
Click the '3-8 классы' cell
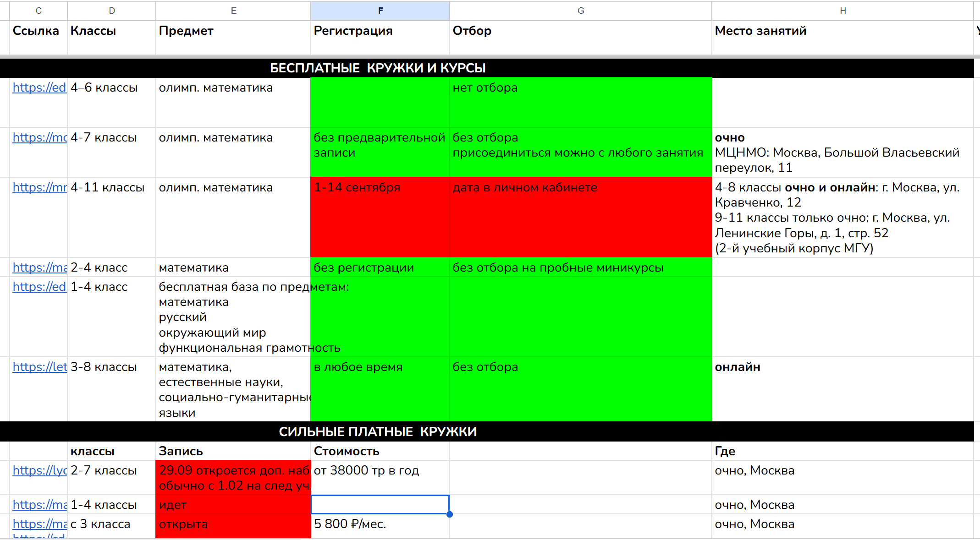(112, 389)
